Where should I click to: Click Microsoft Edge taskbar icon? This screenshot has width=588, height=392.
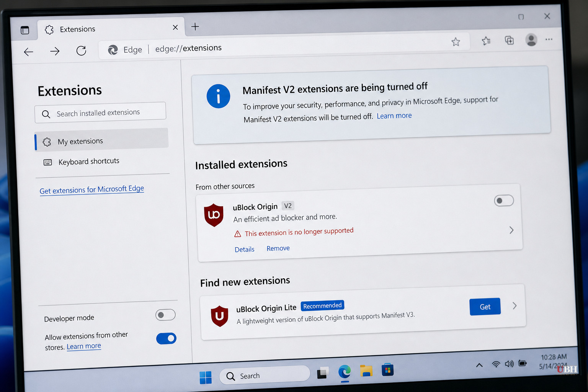[x=345, y=371]
